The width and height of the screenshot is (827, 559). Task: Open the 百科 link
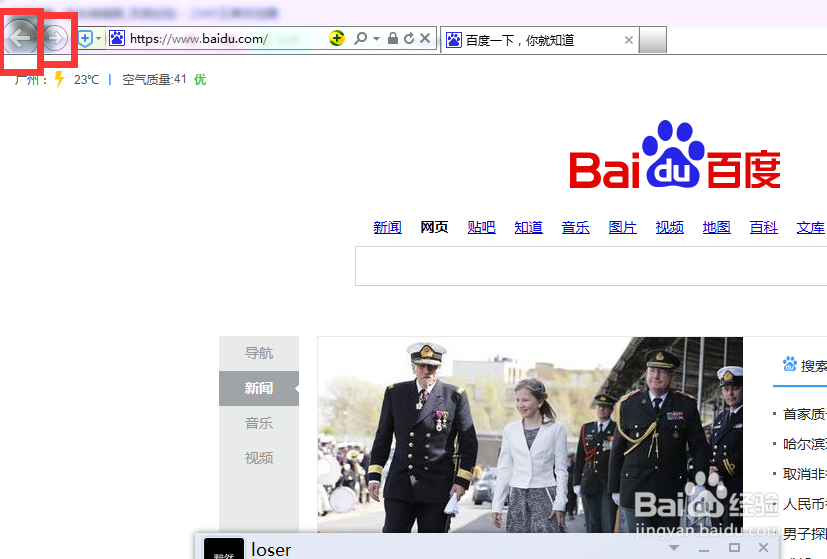[763, 227]
